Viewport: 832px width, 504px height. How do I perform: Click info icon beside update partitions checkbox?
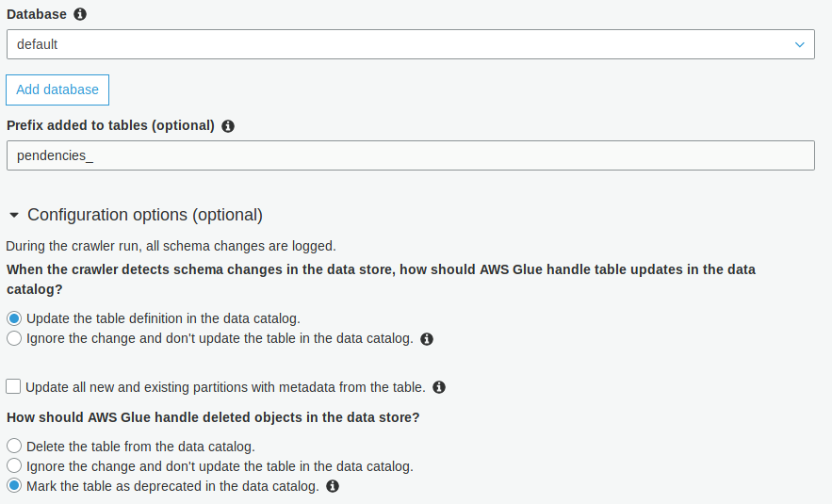coord(439,387)
